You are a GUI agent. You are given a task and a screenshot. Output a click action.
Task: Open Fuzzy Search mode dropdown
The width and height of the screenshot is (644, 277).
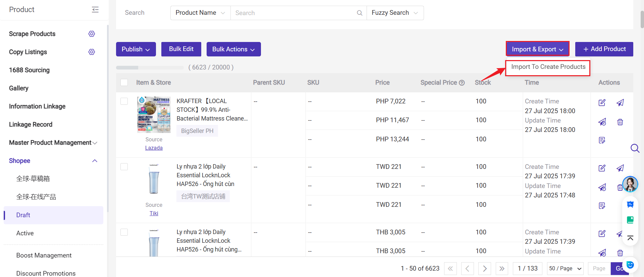[x=395, y=13]
